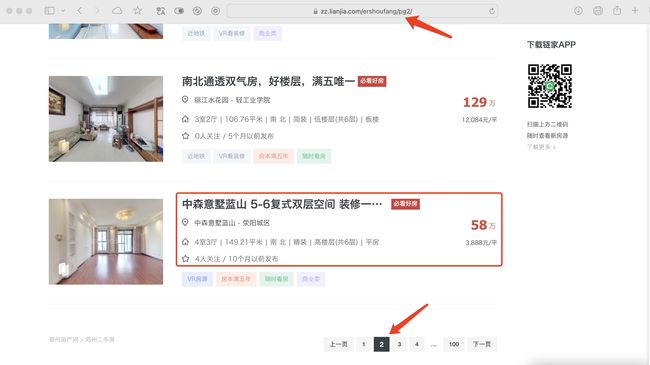Go to previous page with 上一页
The width and height of the screenshot is (650, 365).
point(339,344)
